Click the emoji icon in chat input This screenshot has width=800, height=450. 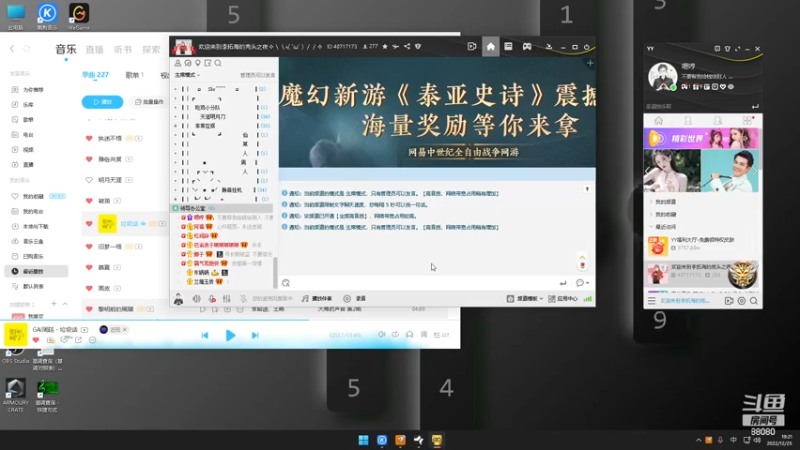[x=286, y=283]
